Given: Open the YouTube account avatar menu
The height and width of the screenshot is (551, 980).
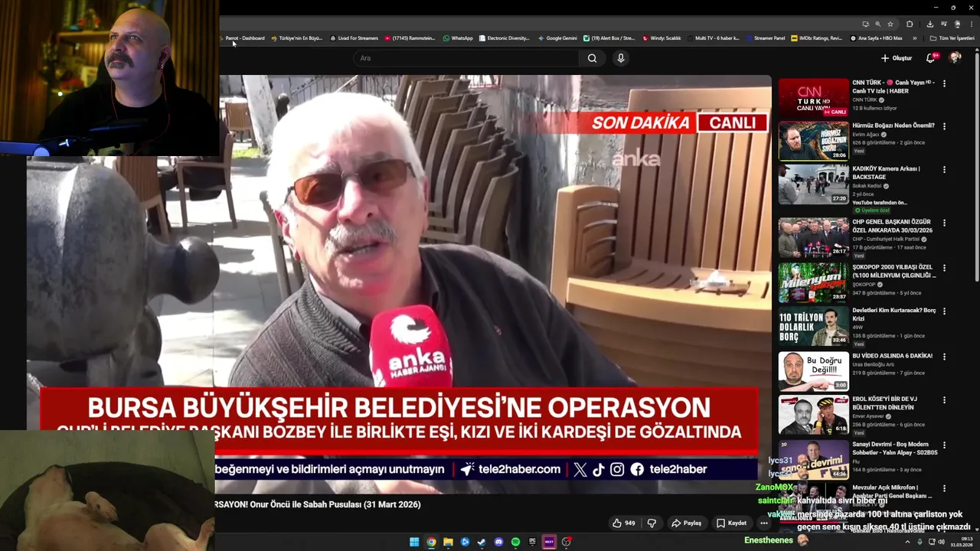Looking at the screenshot, I should tap(955, 58).
